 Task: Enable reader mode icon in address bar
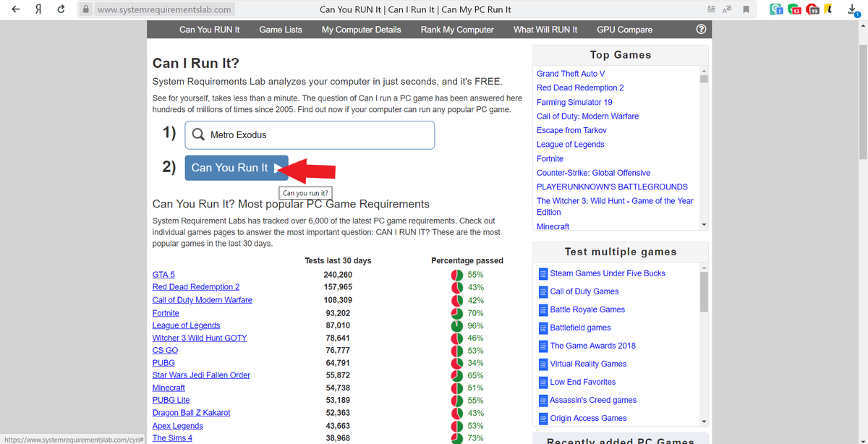click(x=710, y=9)
